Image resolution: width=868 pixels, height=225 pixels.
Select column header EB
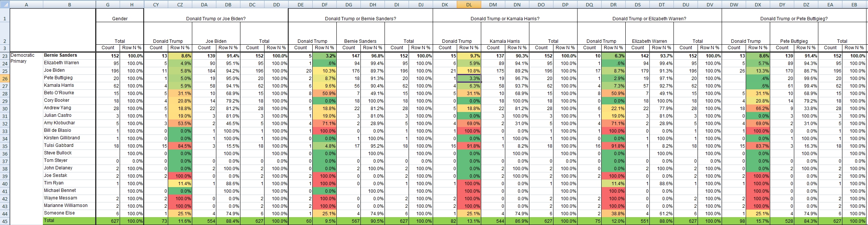click(x=854, y=5)
